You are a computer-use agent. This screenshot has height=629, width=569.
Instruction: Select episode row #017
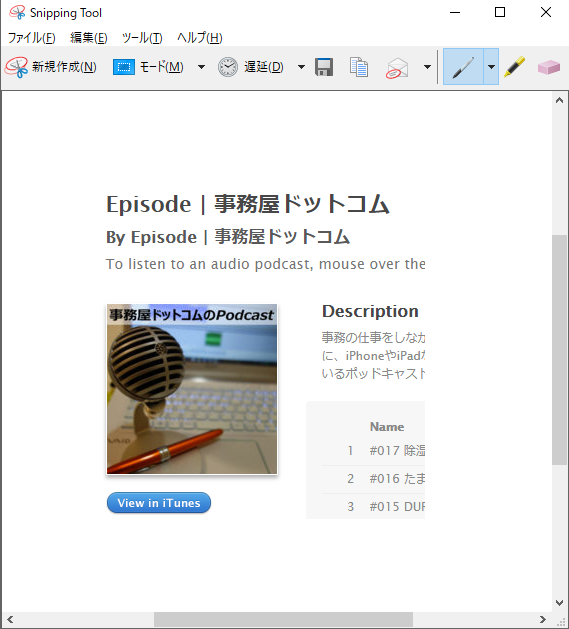(373, 451)
